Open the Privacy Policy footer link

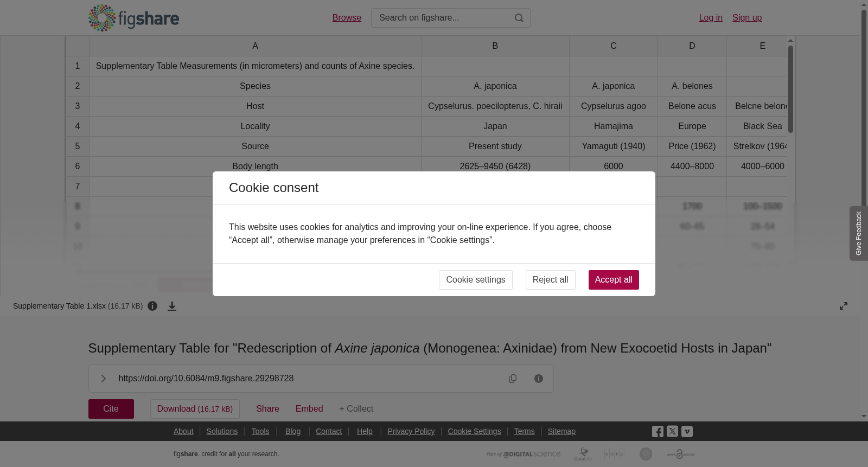411,431
